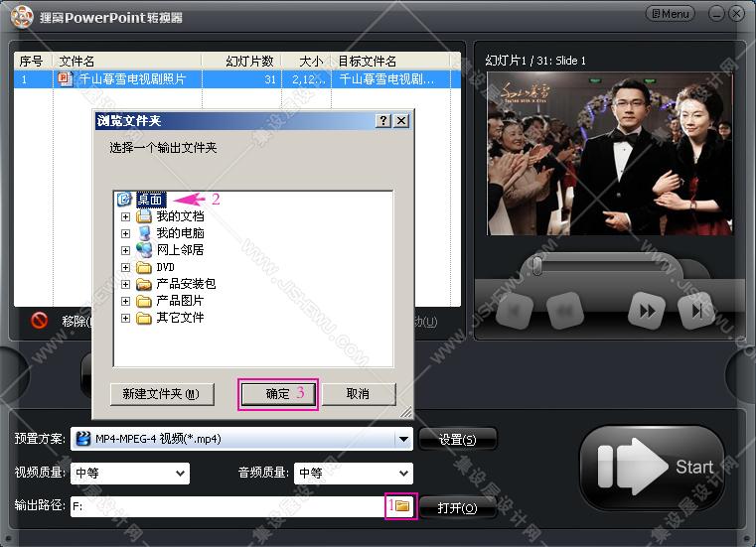
Task: Expand the 产品安装包 folder node
Action: pos(125,284)
